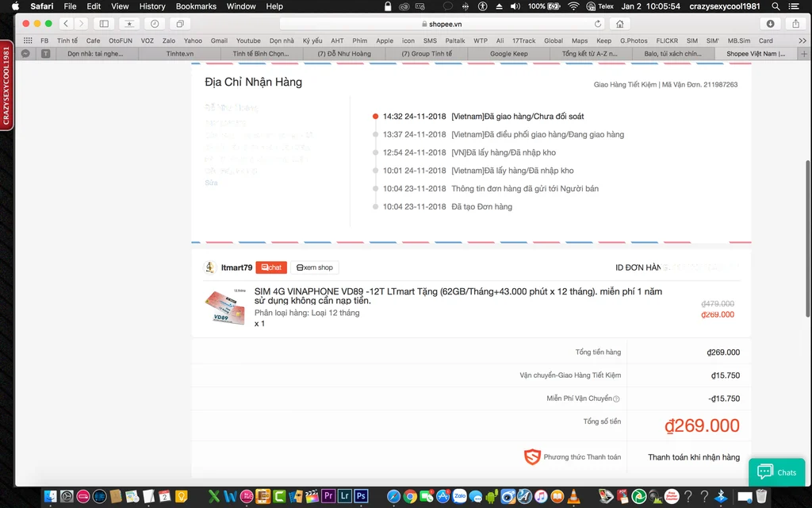This screenshot has height=508, width=812.
Task: Click the shopee.vn address bar
Action: [442, 24]
